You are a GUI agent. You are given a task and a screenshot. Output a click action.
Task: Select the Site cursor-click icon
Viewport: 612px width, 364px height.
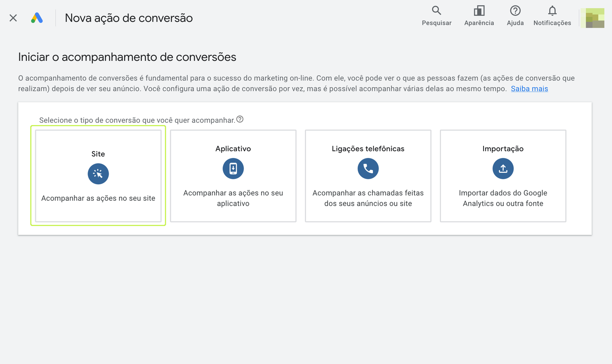pos(98,174)
